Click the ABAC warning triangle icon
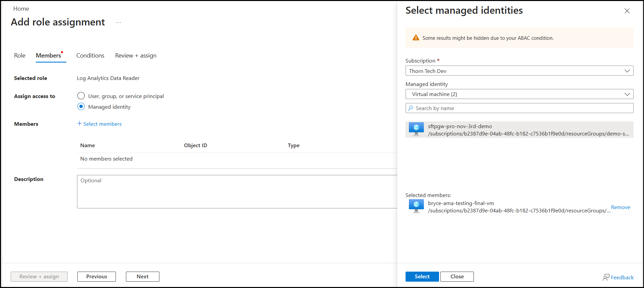Viewport: 644px width, 288px height. point(416,38)
